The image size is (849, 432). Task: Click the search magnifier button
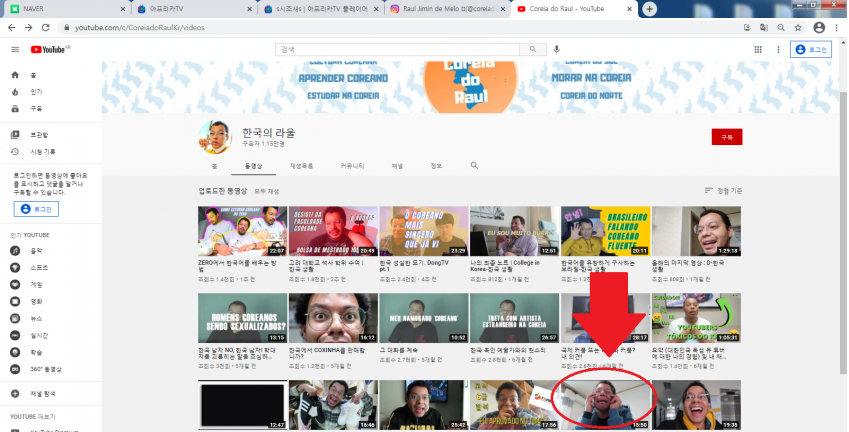point(533,49)
